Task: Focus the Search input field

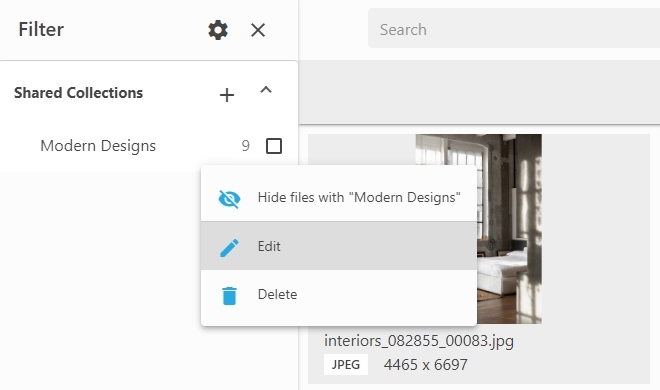Action: point(514,29)
